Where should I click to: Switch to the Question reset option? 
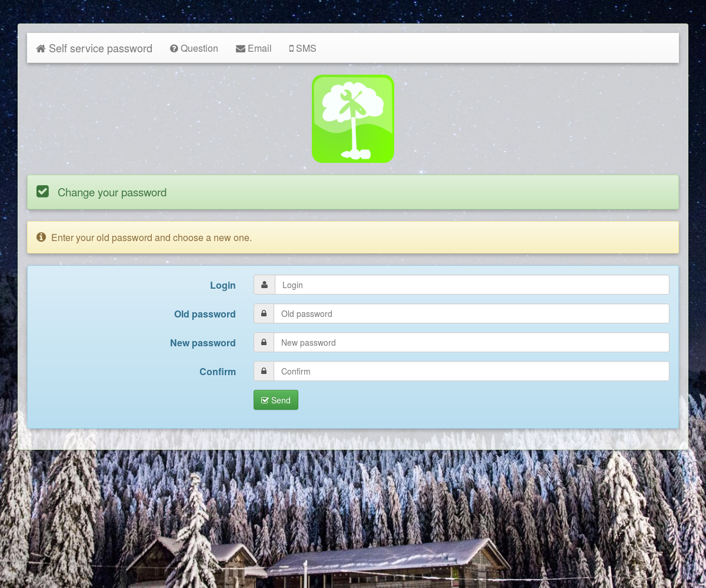pos(199,49)
